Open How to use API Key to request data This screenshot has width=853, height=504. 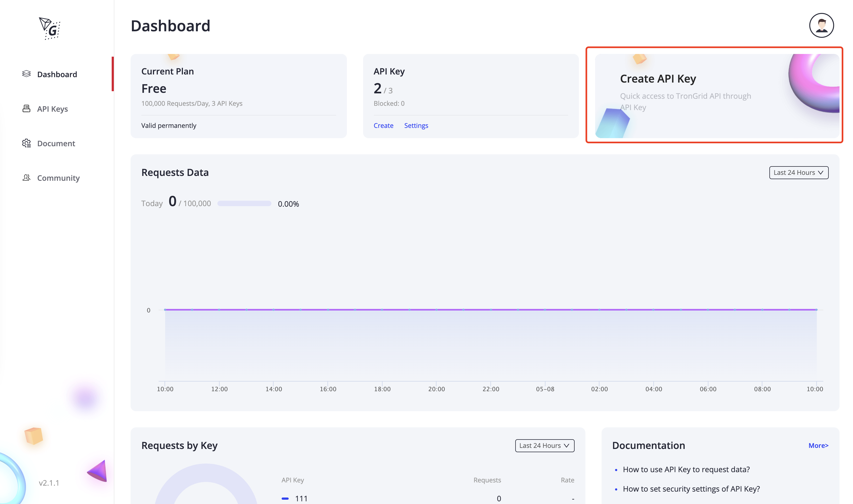click(x=686, y=469)
